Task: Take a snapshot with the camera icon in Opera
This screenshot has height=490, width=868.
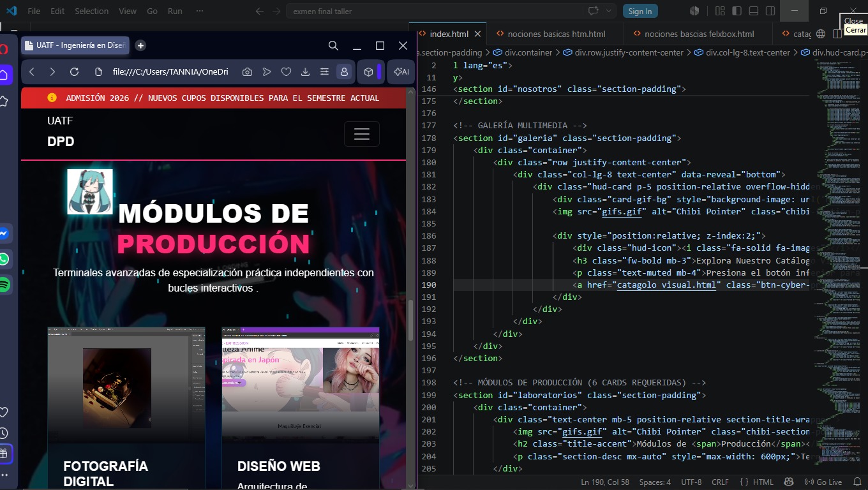Action: coord(247,72)
